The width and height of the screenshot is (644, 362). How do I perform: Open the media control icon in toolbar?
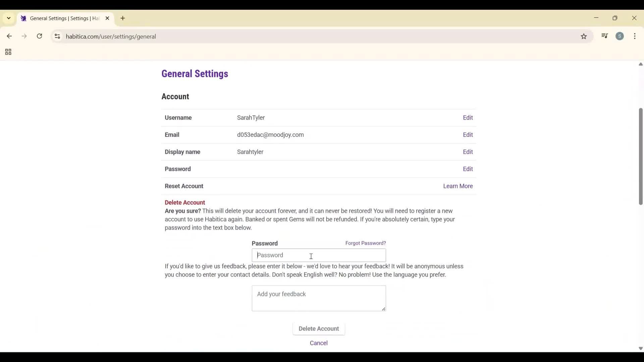(605, 36)
